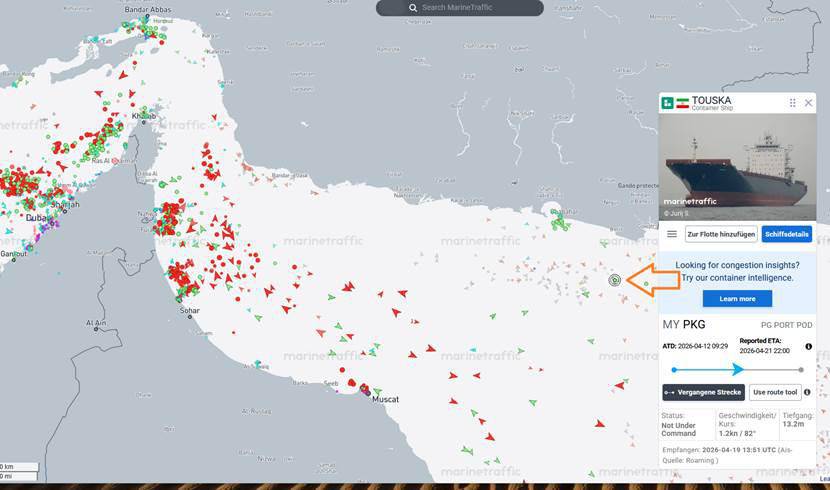Focus the Search MarineTraffic input field
The height and width of the screenshot is (490, 830).
coord(459,8)
